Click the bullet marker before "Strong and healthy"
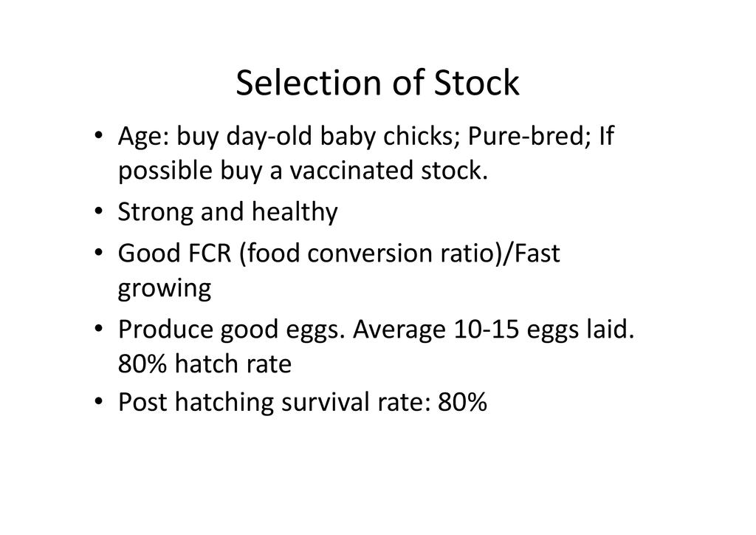The image size is (756, 535). [x=99, y=213]
